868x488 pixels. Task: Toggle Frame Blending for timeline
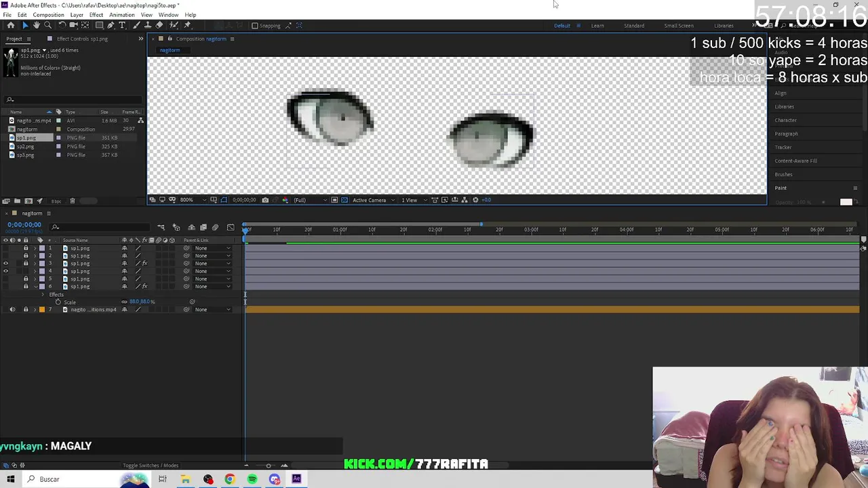coord(203,228)
